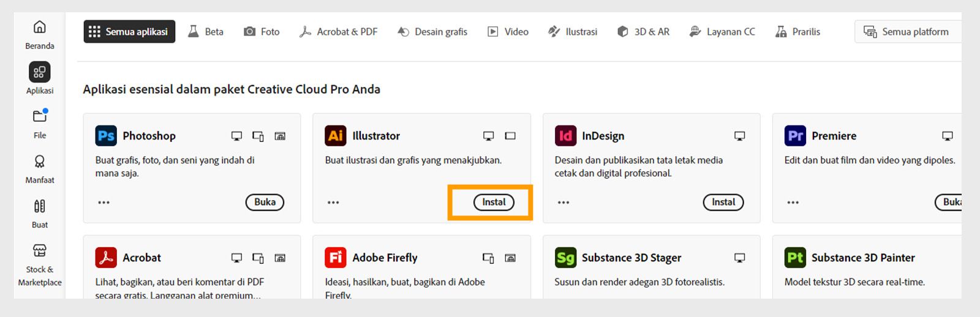Click Premiere desktop platform icon
Screen dimensions: 980x317
point(948,136)
